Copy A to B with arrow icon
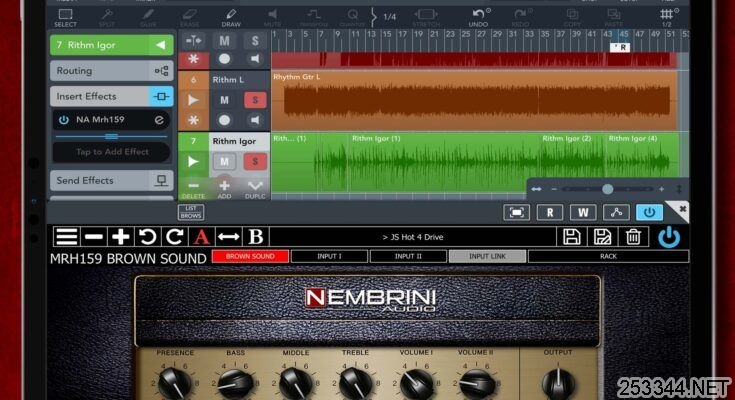 228,237
